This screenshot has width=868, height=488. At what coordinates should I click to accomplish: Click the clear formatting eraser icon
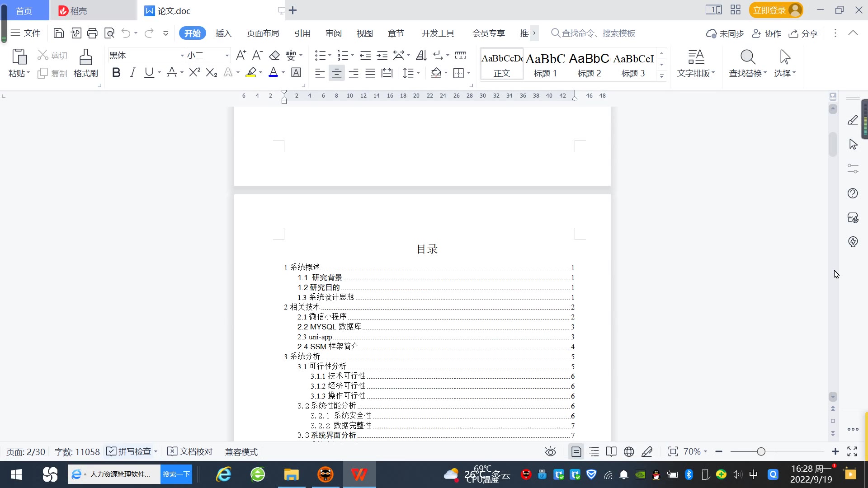point(274,56)
